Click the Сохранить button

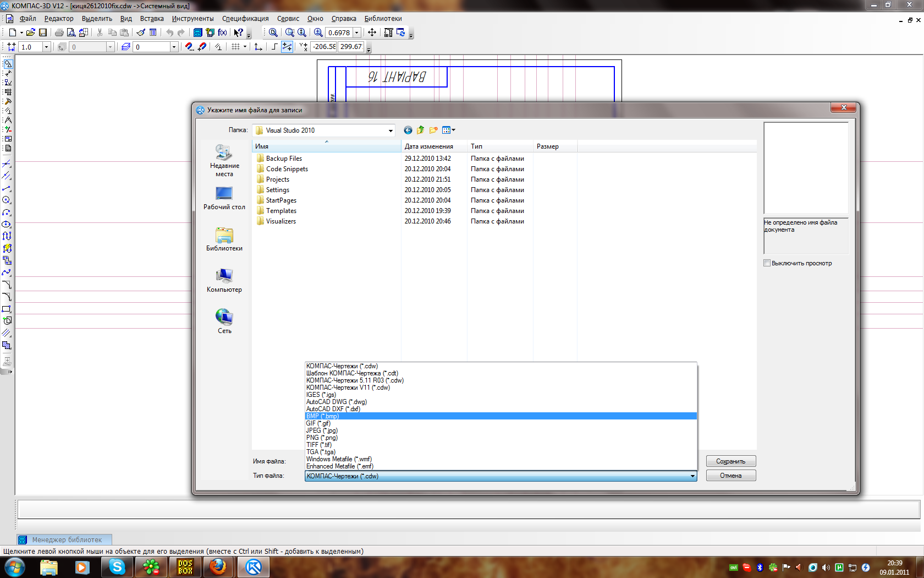[x=731, y=461]
